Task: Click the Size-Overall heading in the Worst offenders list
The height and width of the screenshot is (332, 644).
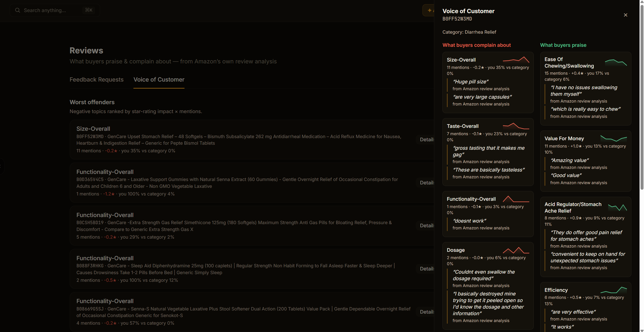Action: 93,129
